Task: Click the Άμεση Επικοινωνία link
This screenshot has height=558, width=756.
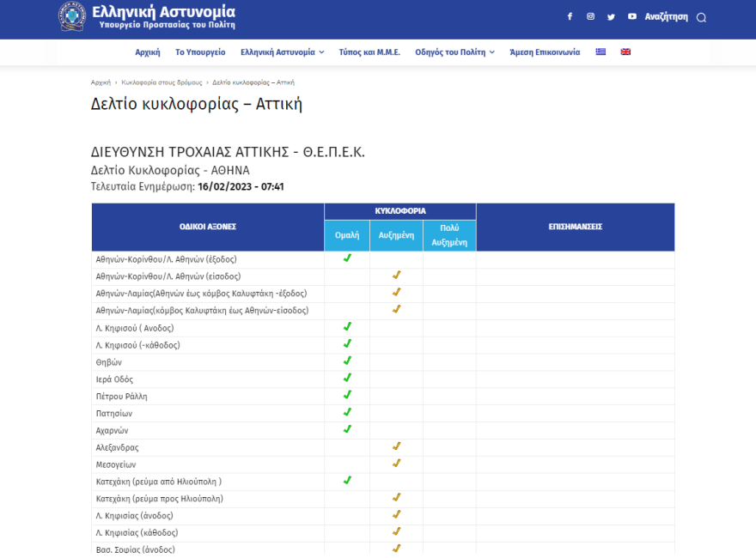Action: (x=545, y=52)
